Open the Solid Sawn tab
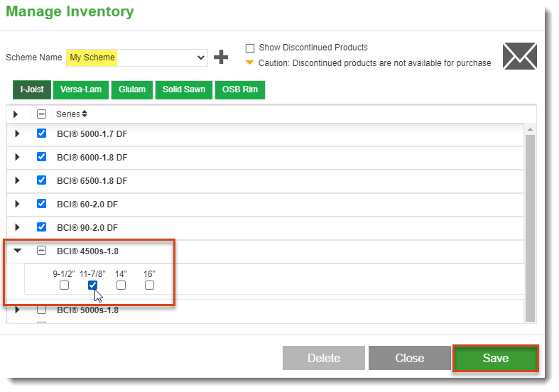This screenshot has height=392, width=559. pyautogui.click(x=184, y=89)
